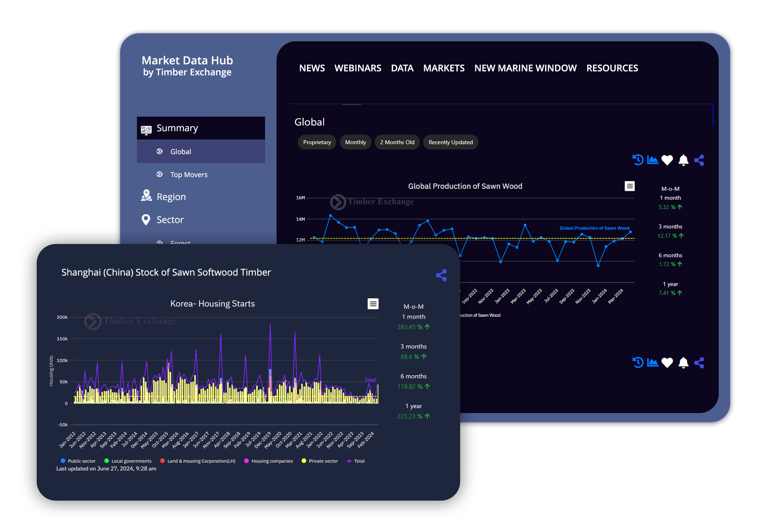Screen dimensions: 765x532
Task: Expand the Sector sidebar section
Action: (x=170, y=220)
